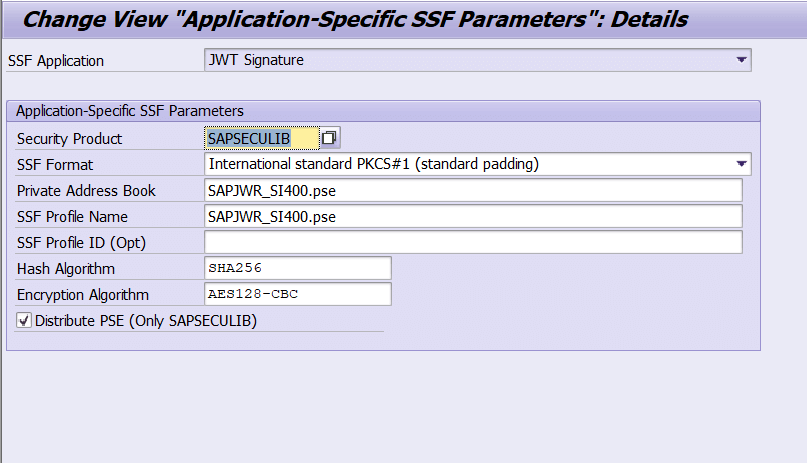Click the Private Address Book input field
This screenshot has height=463, width=807.
[473, 190]
